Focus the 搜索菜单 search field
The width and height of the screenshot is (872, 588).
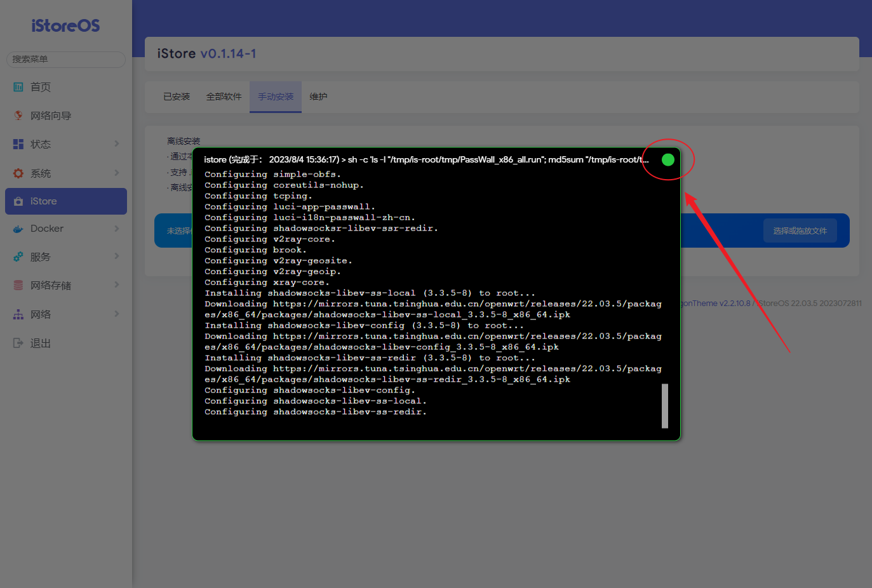click(x=66, y=59)
